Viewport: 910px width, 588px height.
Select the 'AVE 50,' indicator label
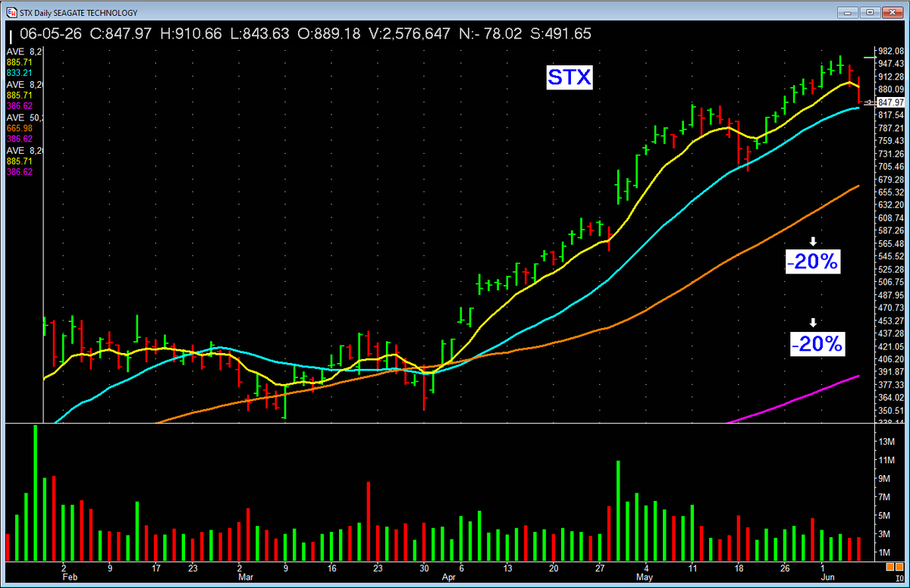[x=25, y=118]
